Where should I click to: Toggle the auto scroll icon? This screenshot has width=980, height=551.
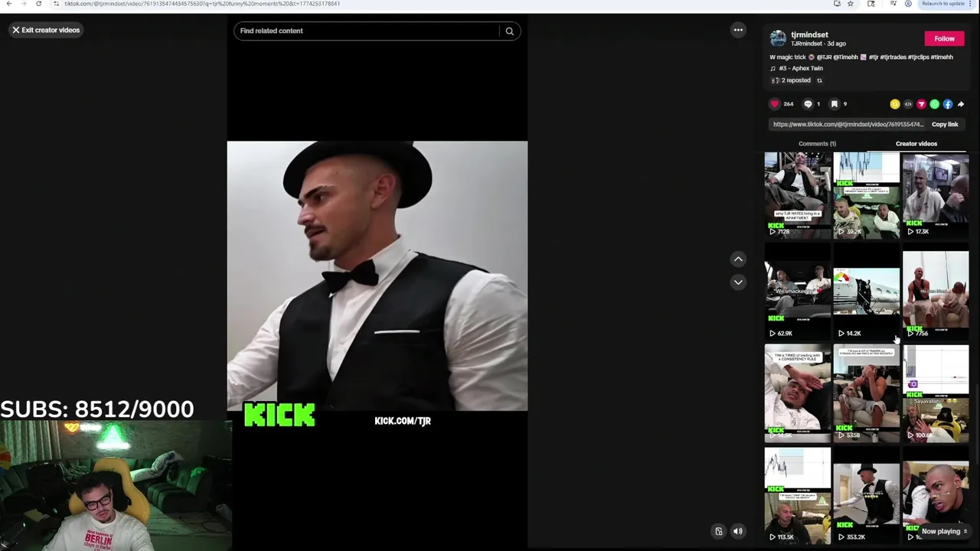coord(719,531)
